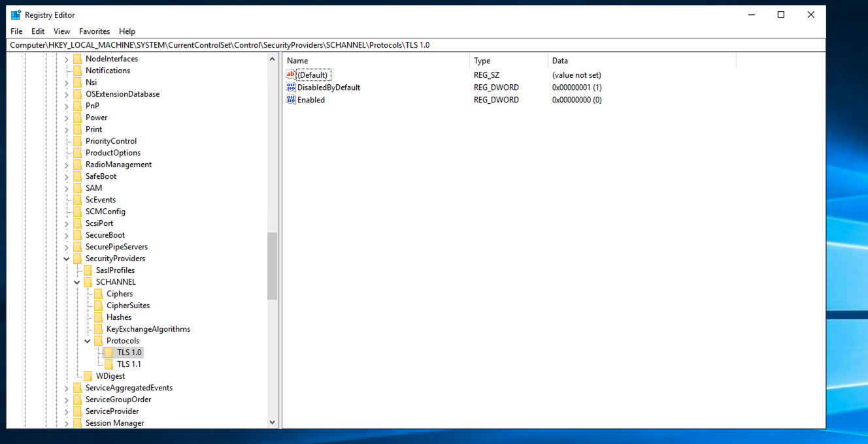Click the REG_SZ type cell
The image size is (868, 444).
[486, 75]
